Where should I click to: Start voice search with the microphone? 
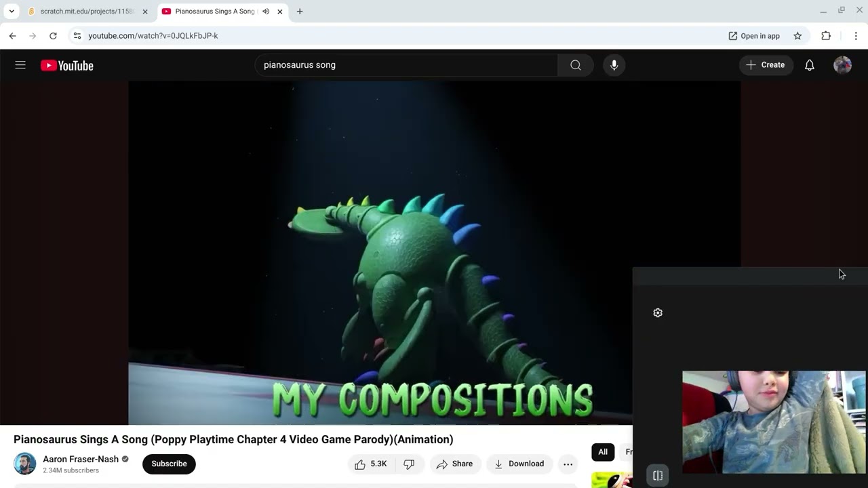pos(614,65)
